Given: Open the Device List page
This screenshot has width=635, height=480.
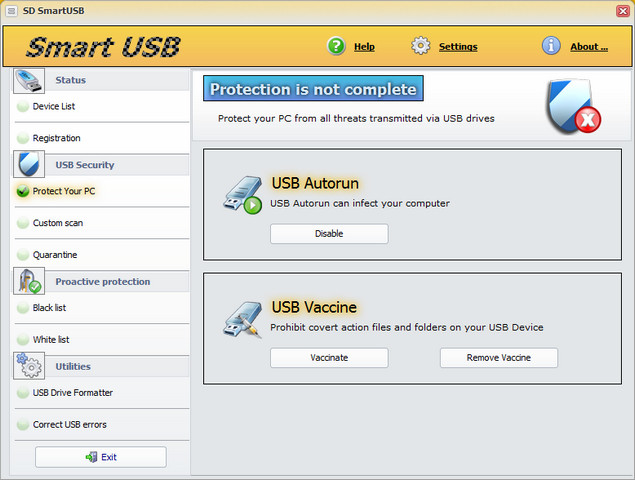Looking at the screenshot, I should [54, 106].
